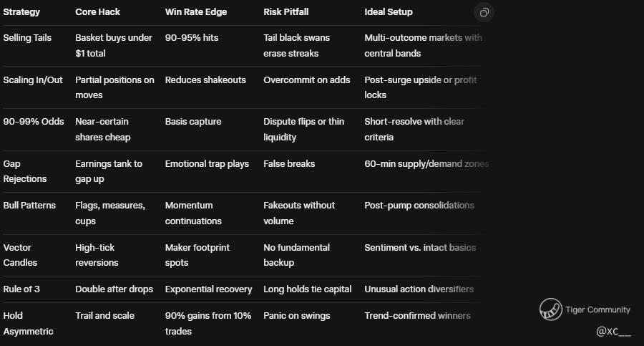Viewport: 644px width, 346px height.
Task: Click the Strategy column header
Action: (x=21, y=12)
